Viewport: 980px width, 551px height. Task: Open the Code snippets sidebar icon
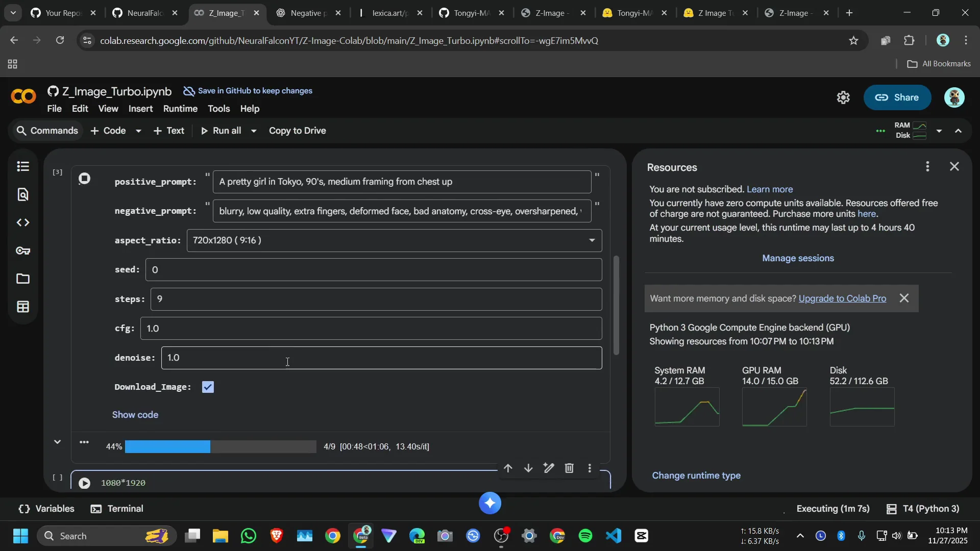coord(23,223)
